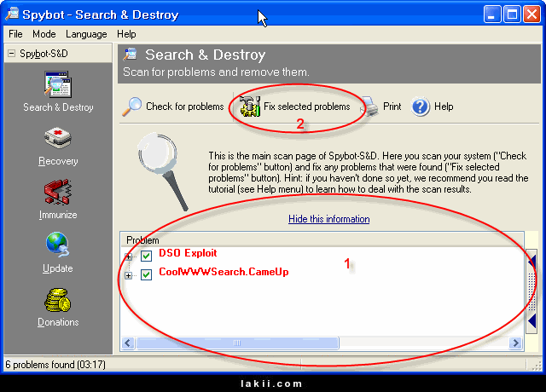This screenshot has width=546, height=392.
Task: Click the results list right scroll arrow
Action: 515,343
